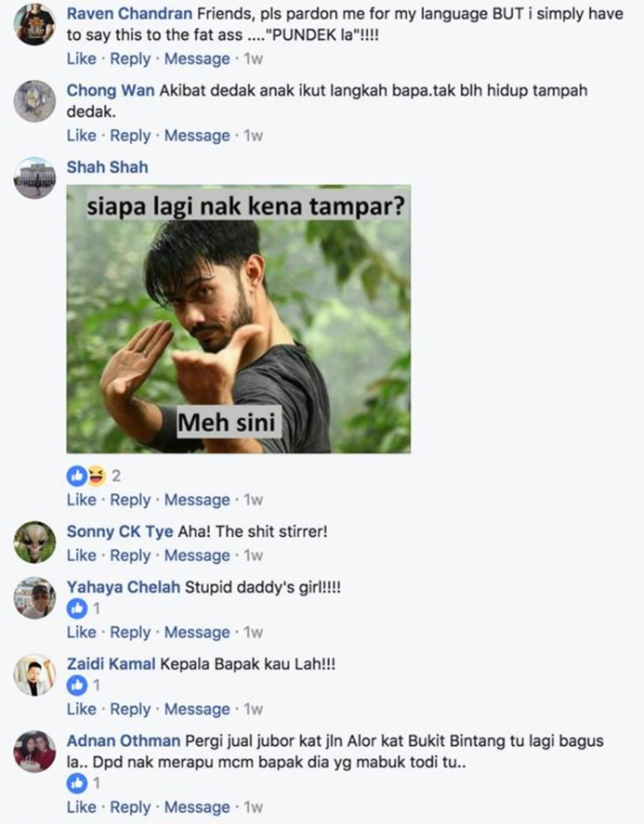View reactions on Shah Shah's meme comment
644x824 pixels.
(94, 477)
